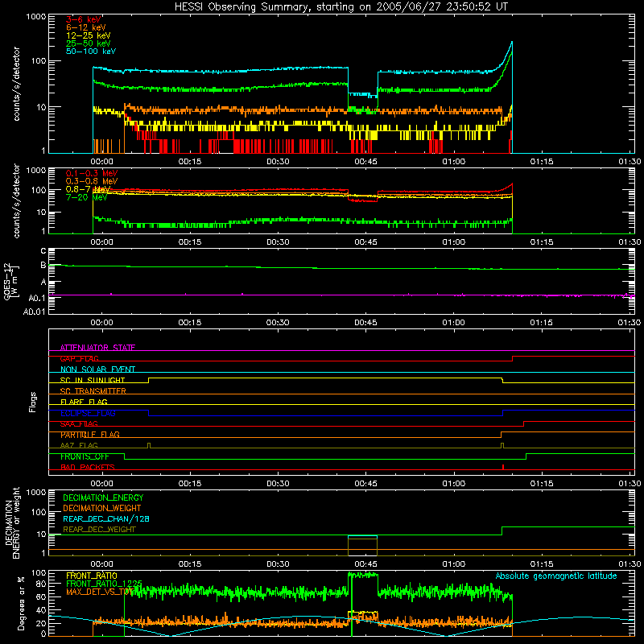The image size is (644, 644).
Task: Click the Absolute geomagnetic latitude label
Action: pyautogui.click(x=556, y=576)
